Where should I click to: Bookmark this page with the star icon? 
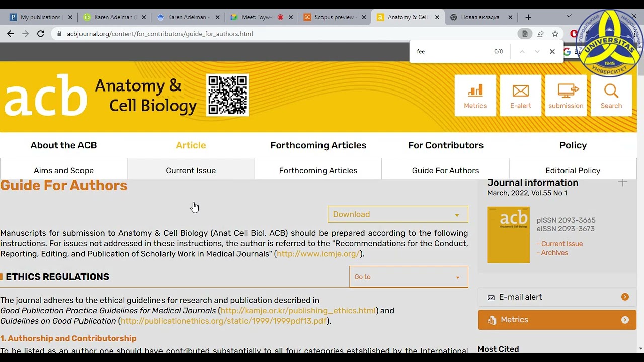555,34
